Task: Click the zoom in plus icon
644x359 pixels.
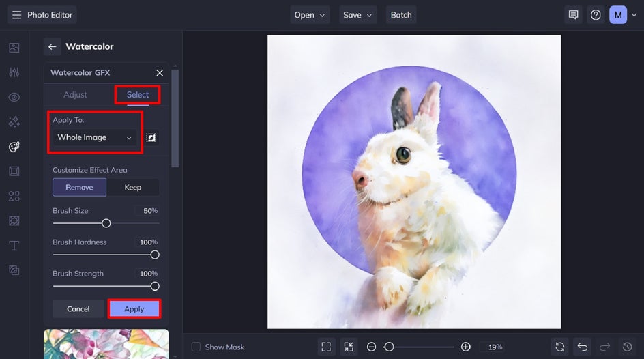Action: coord(465,347)
